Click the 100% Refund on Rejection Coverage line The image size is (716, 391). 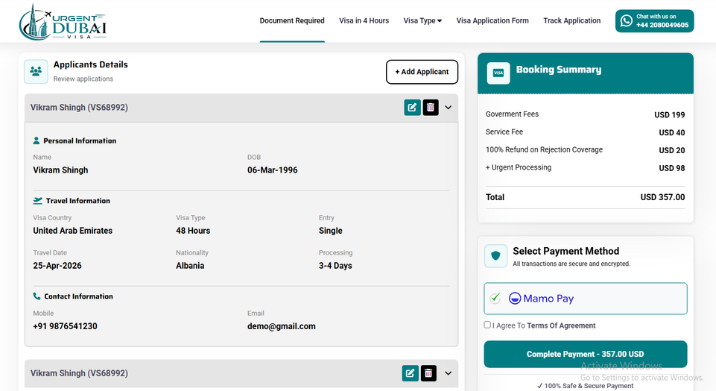tap(585, 150)
